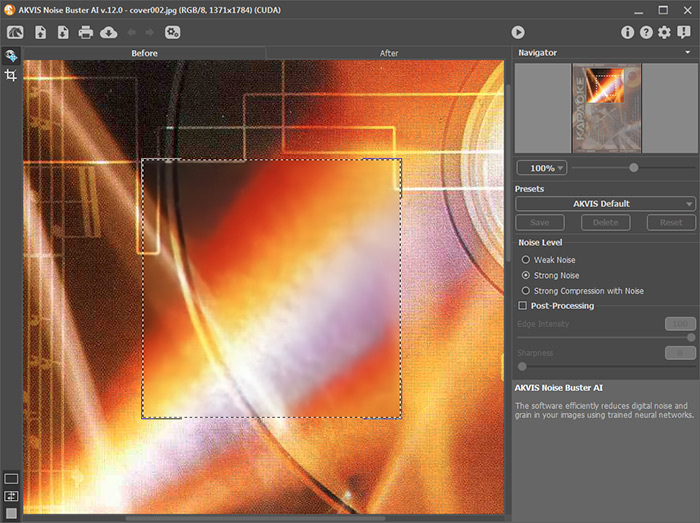Open notifications message icon
The height and width of the screenshot is (523, 700).
683,32
